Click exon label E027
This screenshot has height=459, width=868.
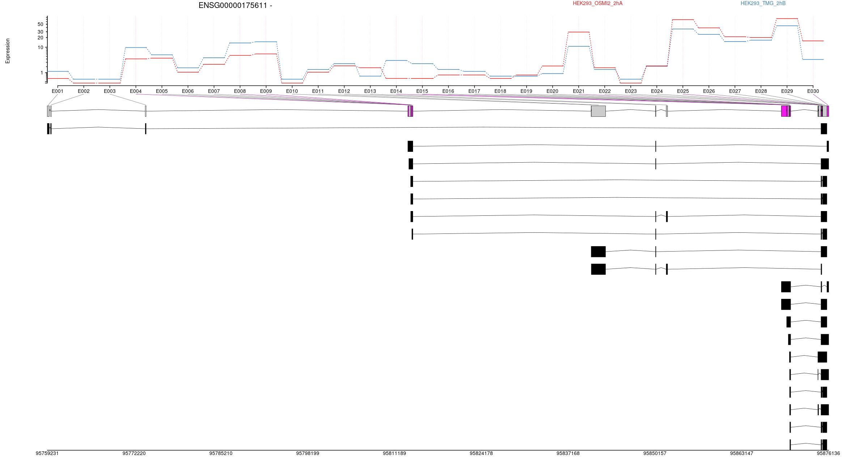click(x=735, y=91)
